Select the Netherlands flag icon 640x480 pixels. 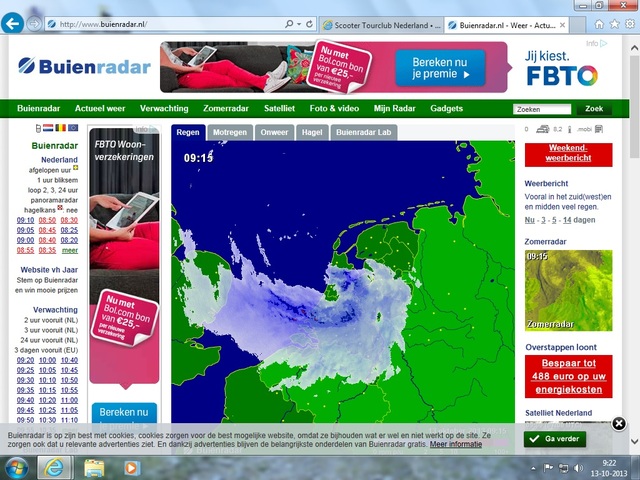pos(49,128)
